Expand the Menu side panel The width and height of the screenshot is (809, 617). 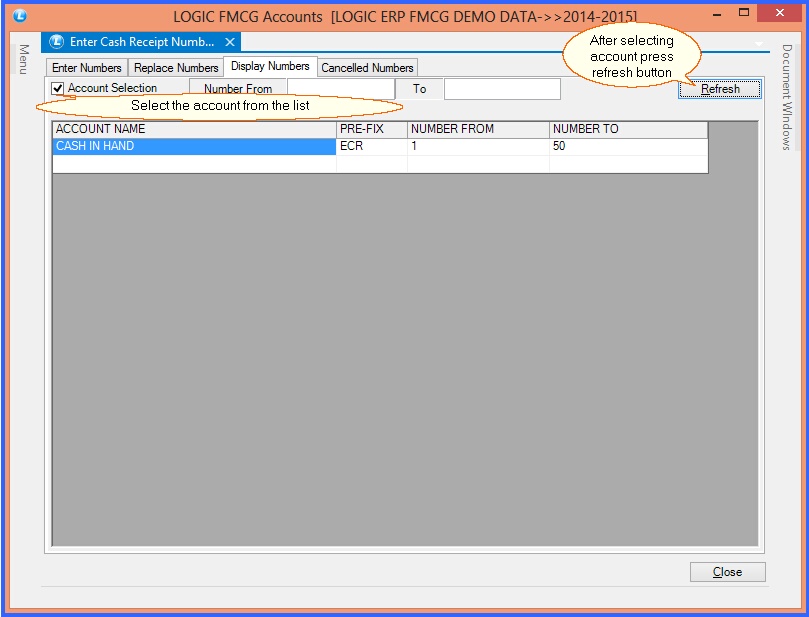24,59
